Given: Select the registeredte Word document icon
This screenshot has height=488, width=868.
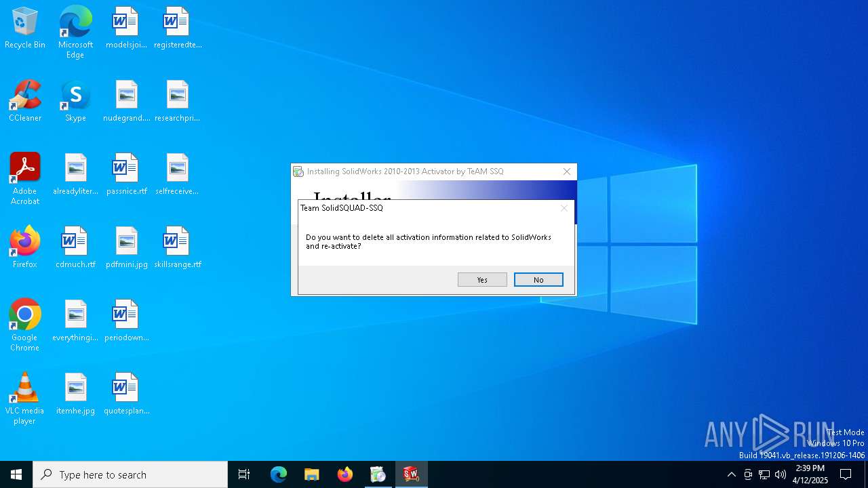Looking at the screenshot, I should tap(177, 28).
